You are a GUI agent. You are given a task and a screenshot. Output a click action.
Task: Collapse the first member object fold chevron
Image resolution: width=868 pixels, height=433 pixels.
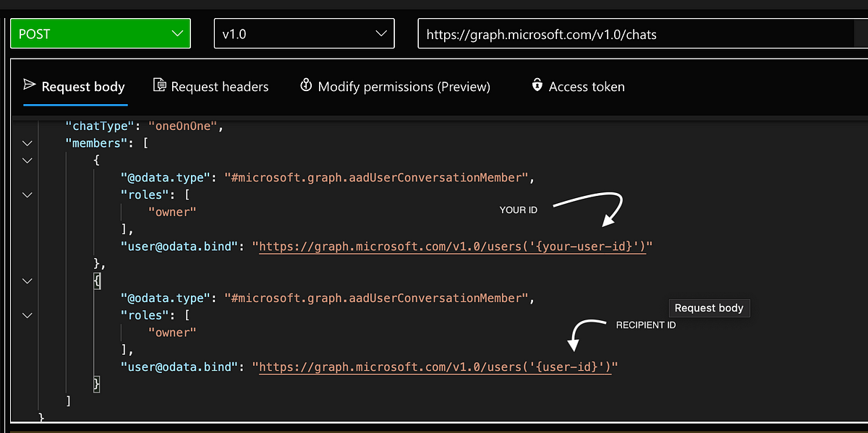point(27,160)
